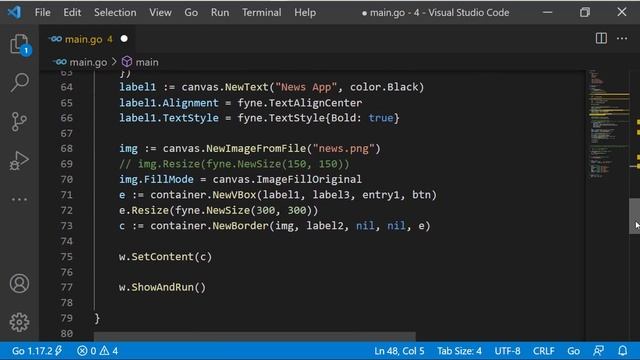This screenshot has width=640, height=360.
Task: Click e.Resize call on line 72
Action: point(218,210)
